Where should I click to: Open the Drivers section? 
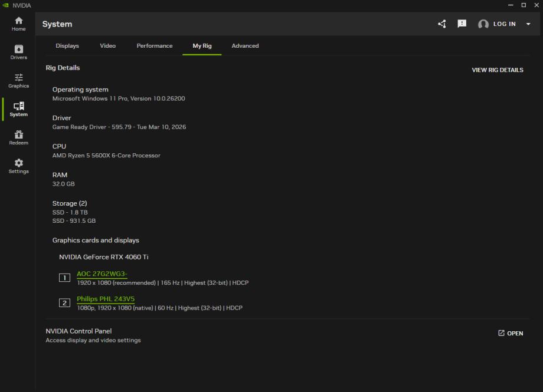tap(18, 52)
